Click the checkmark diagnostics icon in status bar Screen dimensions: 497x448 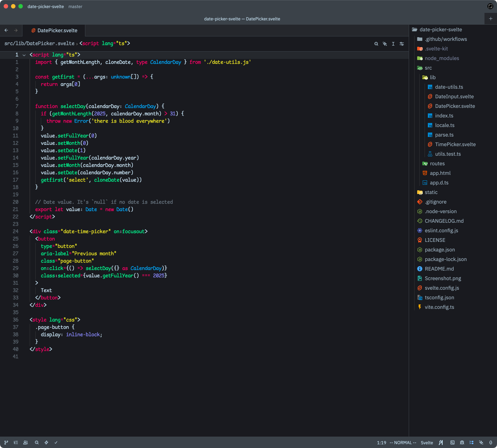(56, 442)
